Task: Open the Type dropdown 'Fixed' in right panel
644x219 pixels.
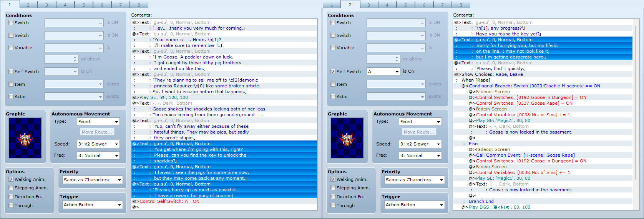Action: point(420,122)
